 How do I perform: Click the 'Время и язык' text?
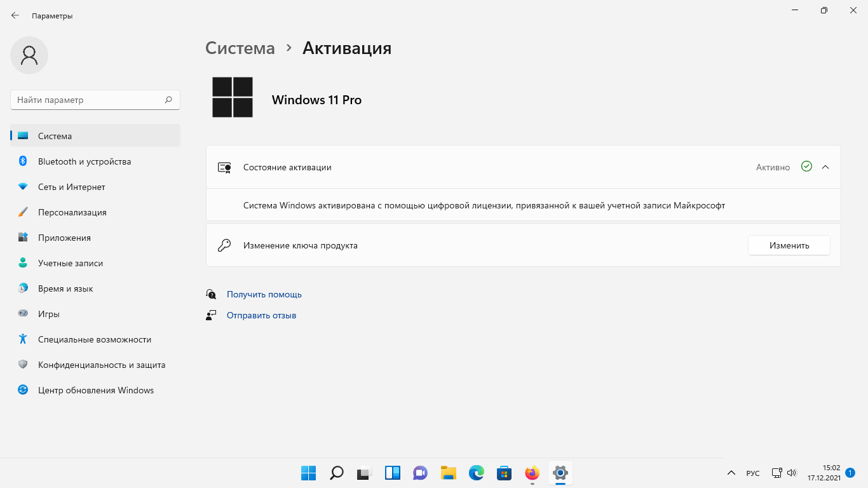[x=65, y=288]
